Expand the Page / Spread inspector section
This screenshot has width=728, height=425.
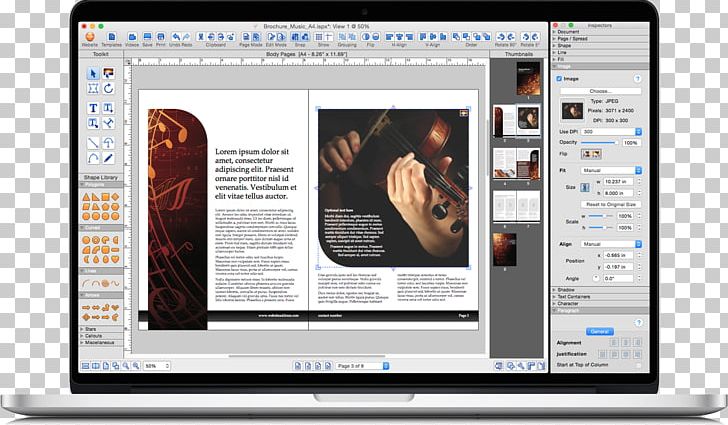600,39
